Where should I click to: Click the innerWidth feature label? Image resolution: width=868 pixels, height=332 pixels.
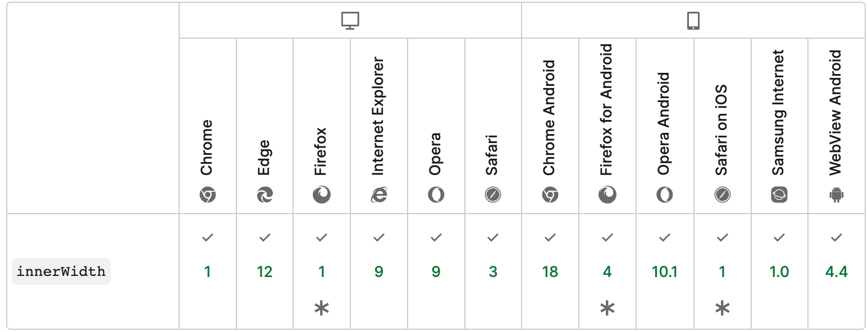[x=61, y=271]
